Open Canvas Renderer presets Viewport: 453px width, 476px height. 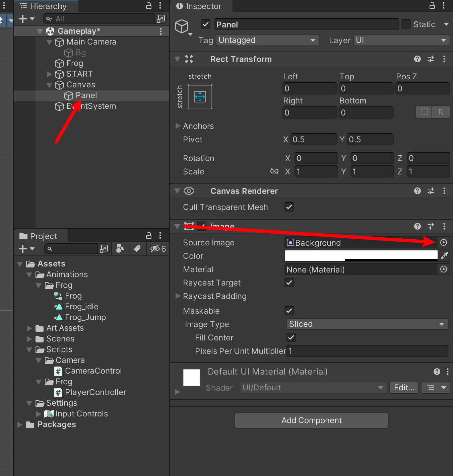tap(431, 191)
